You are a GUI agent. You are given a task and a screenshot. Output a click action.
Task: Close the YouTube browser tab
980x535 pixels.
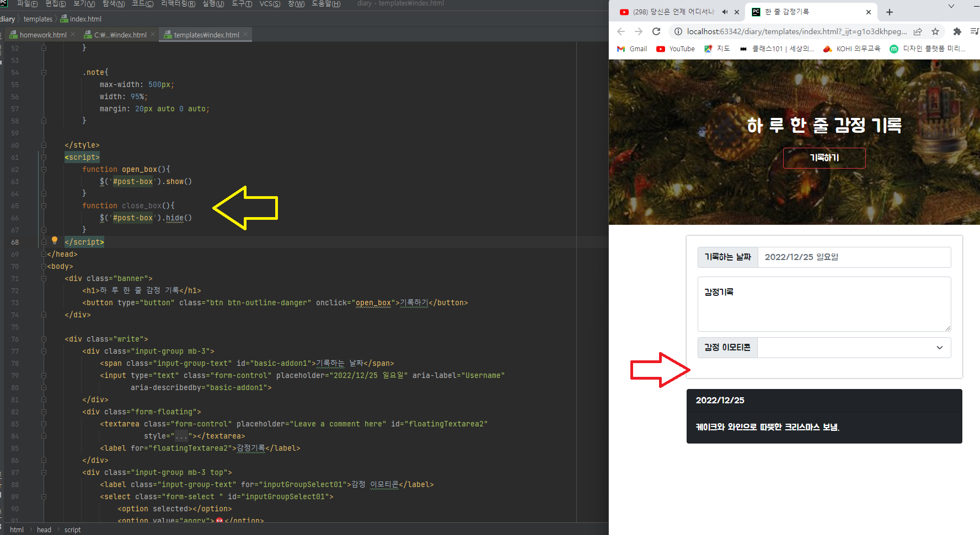coord(738,12)
